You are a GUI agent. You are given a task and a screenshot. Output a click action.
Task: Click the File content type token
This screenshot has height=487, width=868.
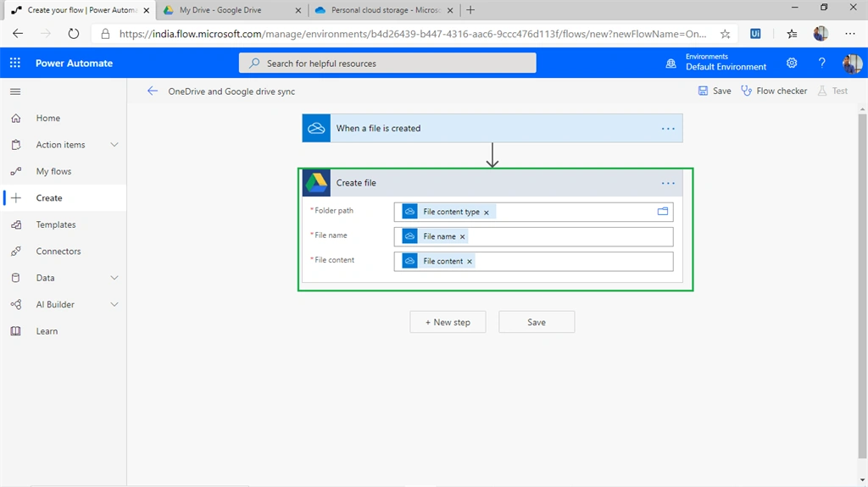click(x=448, y=212)
